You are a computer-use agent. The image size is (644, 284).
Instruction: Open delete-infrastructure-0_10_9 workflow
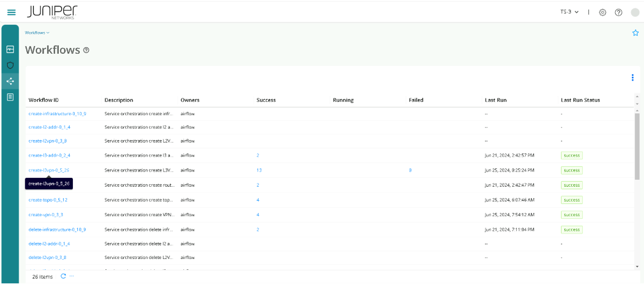click(57, 230)
